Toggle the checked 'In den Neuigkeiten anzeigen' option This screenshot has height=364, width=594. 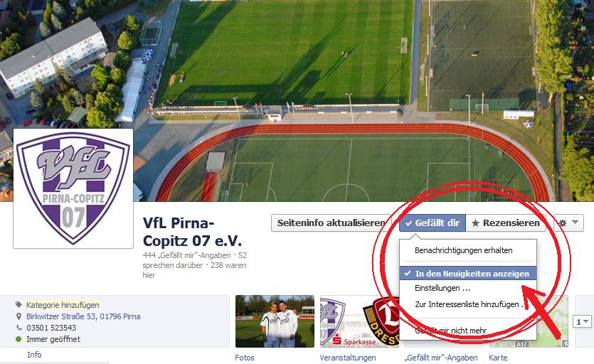(468, 274)
